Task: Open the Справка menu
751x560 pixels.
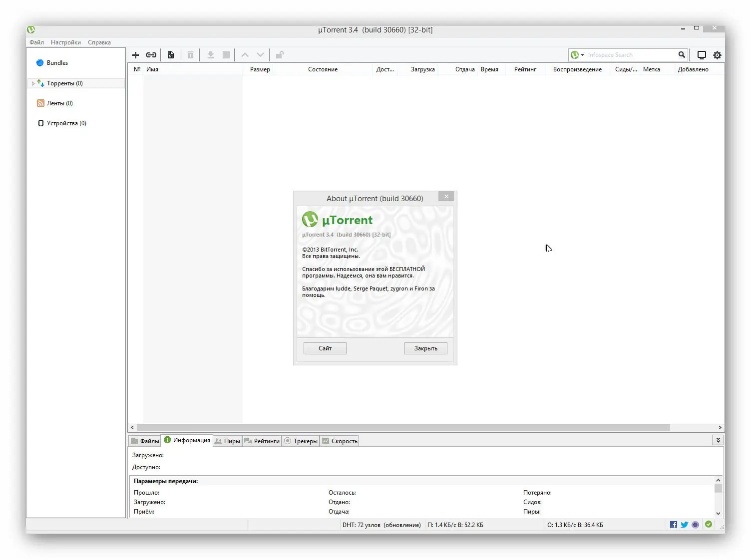Action: pyautogui.click(x=99, y=42)
